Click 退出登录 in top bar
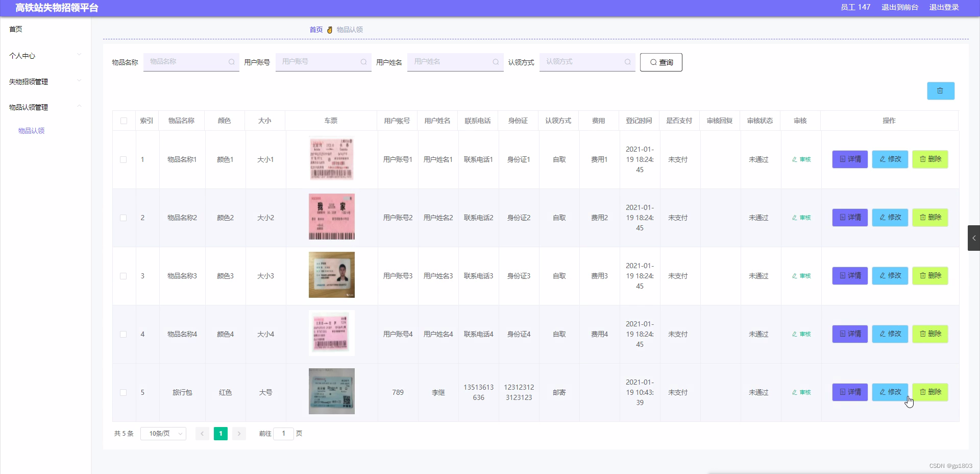The image size is (980, 474). pos(944,7)
